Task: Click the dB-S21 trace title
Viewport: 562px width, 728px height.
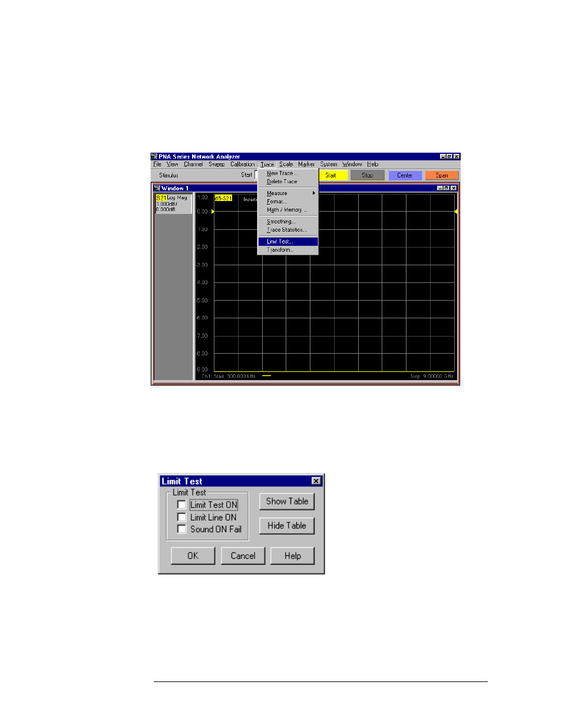Action: pyautogui.click(x=223, y=198)
